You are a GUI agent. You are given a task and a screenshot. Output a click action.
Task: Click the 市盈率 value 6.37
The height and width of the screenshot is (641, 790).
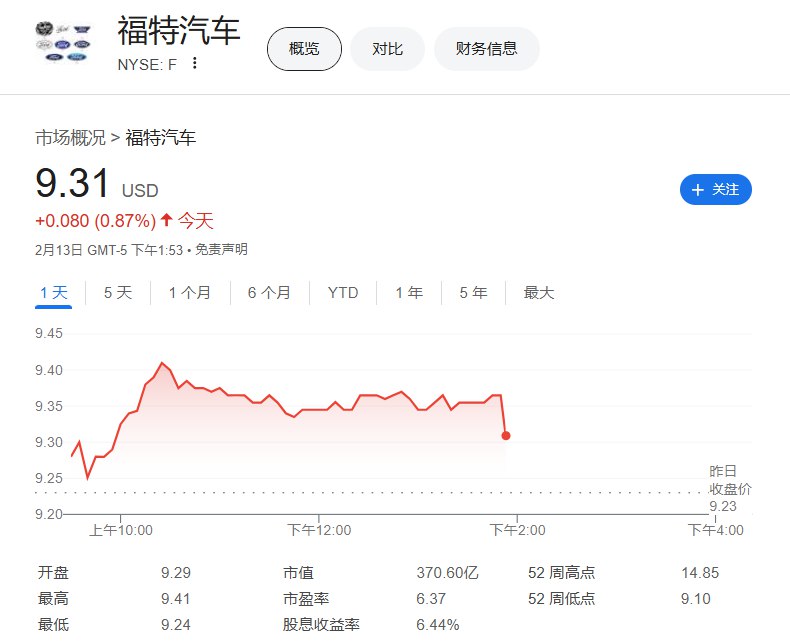point(431,599)
